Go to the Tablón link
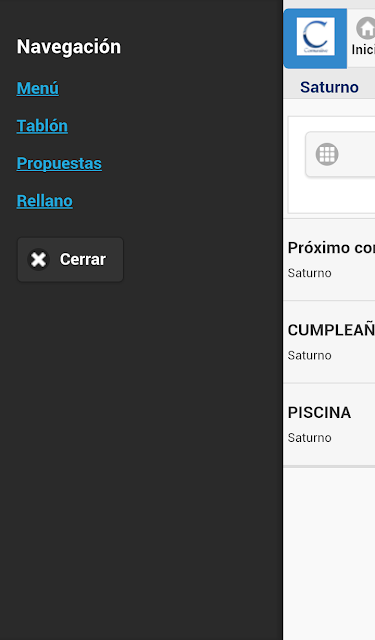Viewport: 375px width, 640px height. (x=42, y=126)
